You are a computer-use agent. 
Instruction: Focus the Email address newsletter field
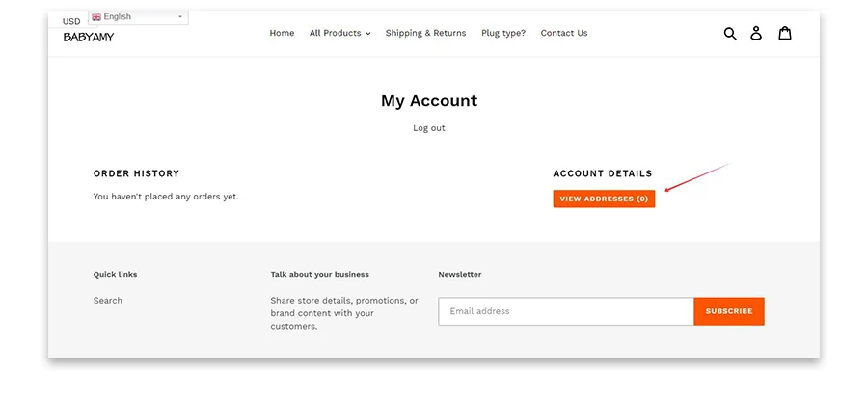point(566,311)
